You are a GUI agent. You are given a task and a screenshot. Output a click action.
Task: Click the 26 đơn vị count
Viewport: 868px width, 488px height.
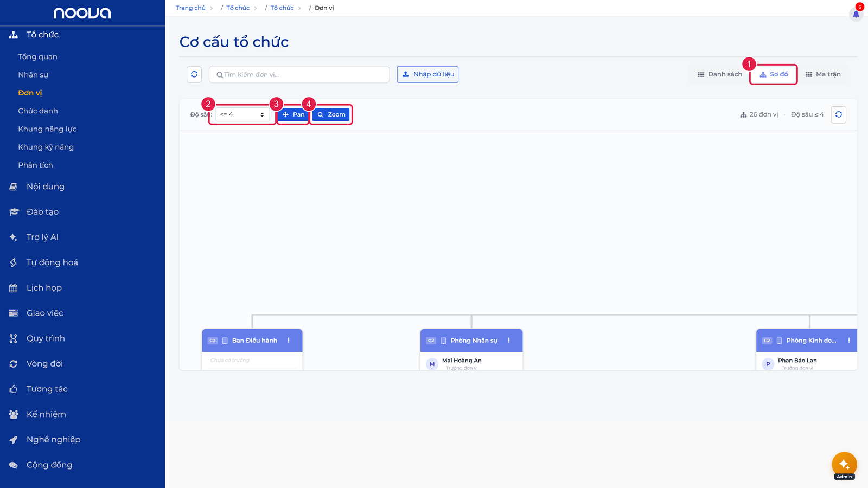(x=759, y=114)
